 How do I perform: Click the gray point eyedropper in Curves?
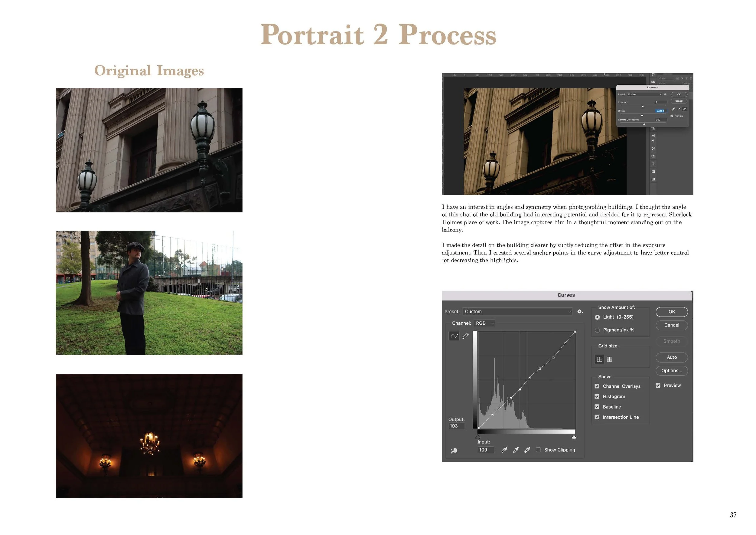tap(516, 450)
